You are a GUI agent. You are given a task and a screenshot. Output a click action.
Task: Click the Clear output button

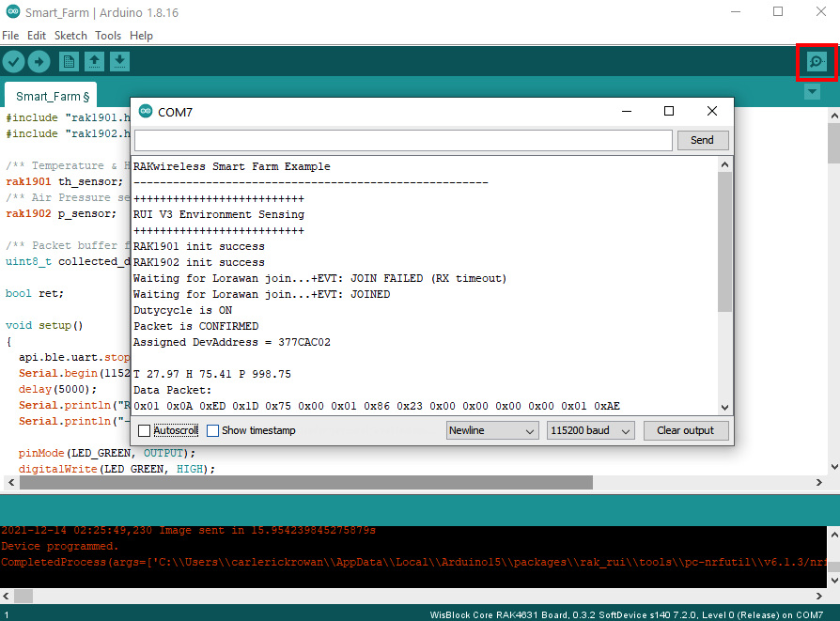coord(686,431)
